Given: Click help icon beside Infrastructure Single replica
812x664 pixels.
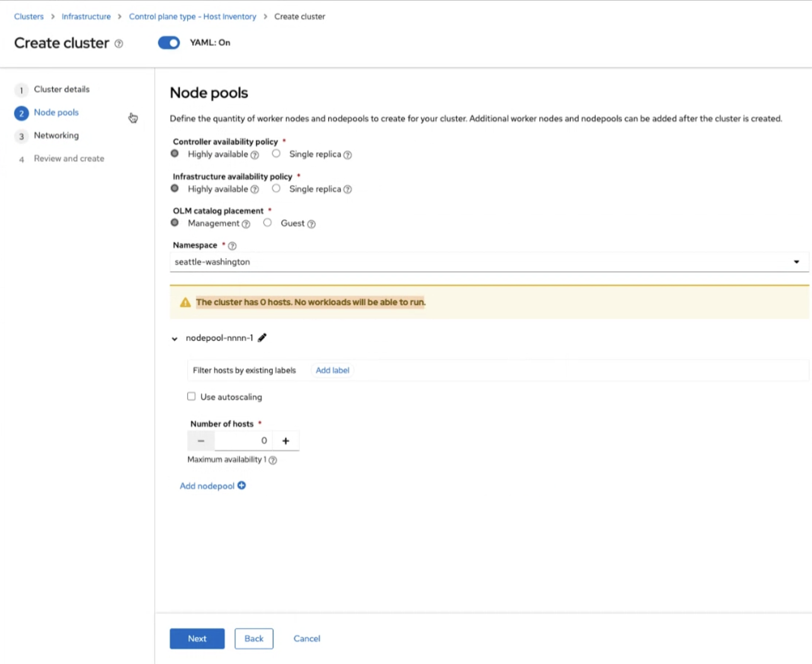Looking at the screenshot, I should 348,190.
